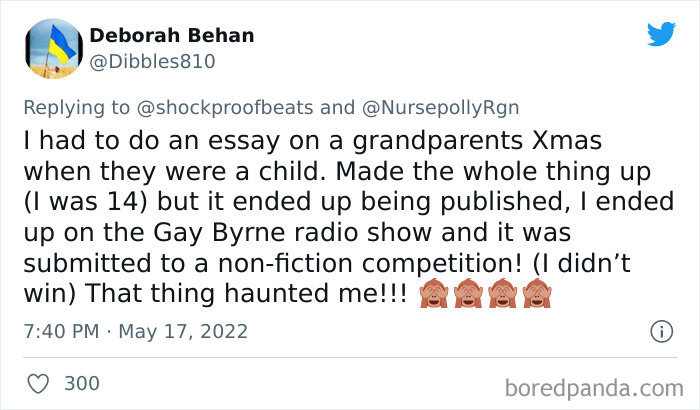This screenshot has height=410, width=700.
Task: Click the Deborah Behan display name
Action: click(x=172, y=36)
